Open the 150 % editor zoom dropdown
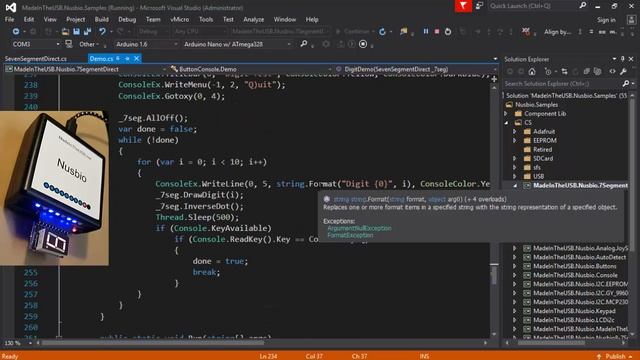The width and height of the screenshot is (640, 360). [x=18, y=343]
